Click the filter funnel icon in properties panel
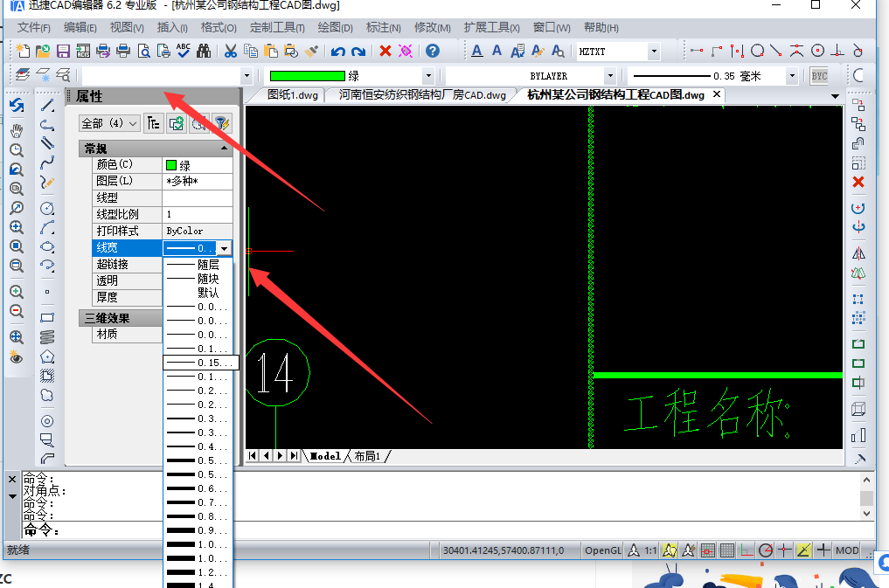889x588 pixels. (222, 123)
